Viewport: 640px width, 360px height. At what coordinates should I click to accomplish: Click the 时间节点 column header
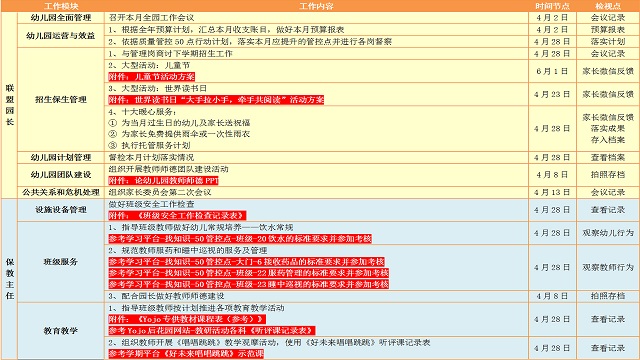click(552, 6)
